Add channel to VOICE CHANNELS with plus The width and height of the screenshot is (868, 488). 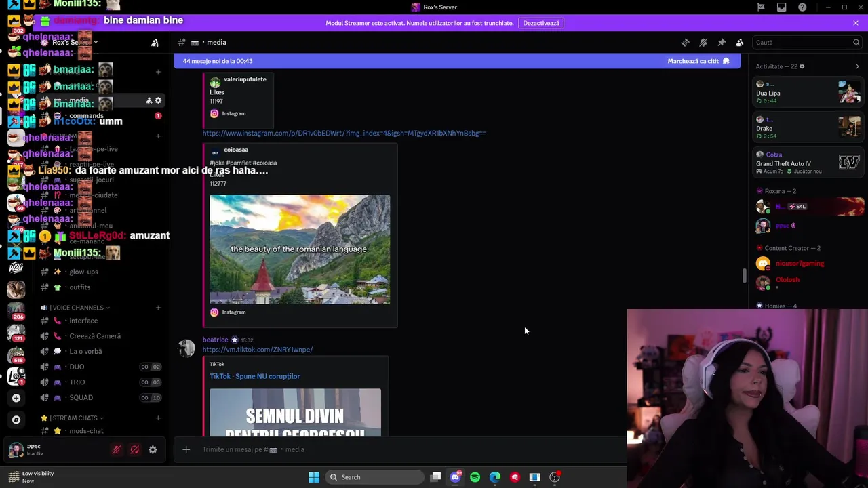tap(158, 308)
